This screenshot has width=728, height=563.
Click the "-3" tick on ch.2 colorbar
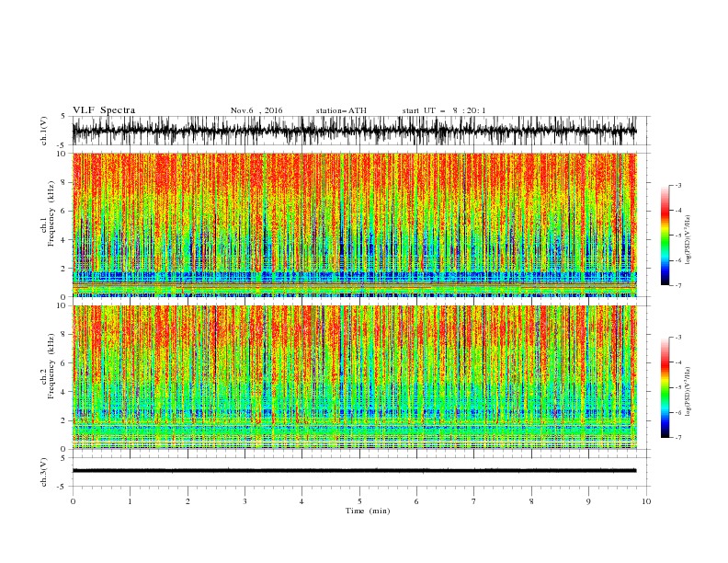(677, 338)
